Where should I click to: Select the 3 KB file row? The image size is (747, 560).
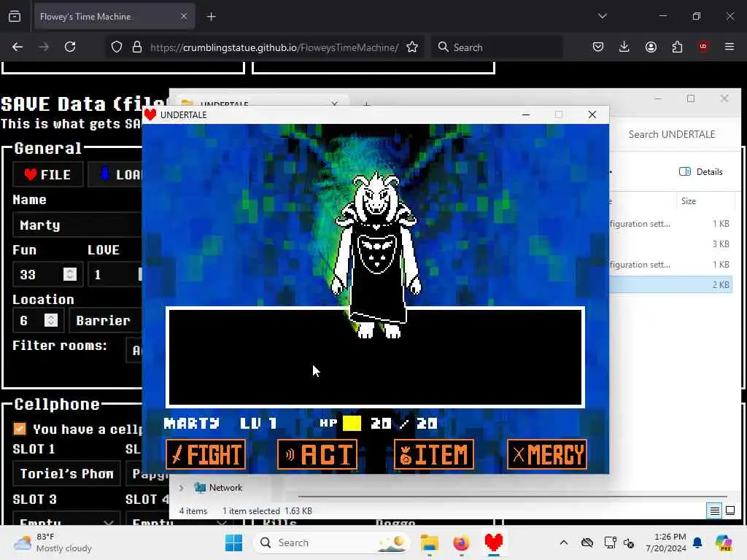click(670, 244)
